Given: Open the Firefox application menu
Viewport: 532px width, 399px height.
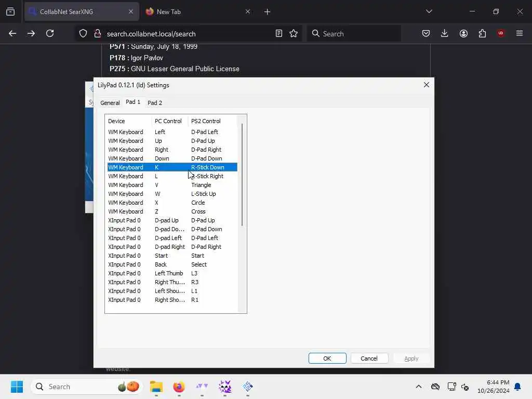Looking at the screenshot, I should (520, 33).
